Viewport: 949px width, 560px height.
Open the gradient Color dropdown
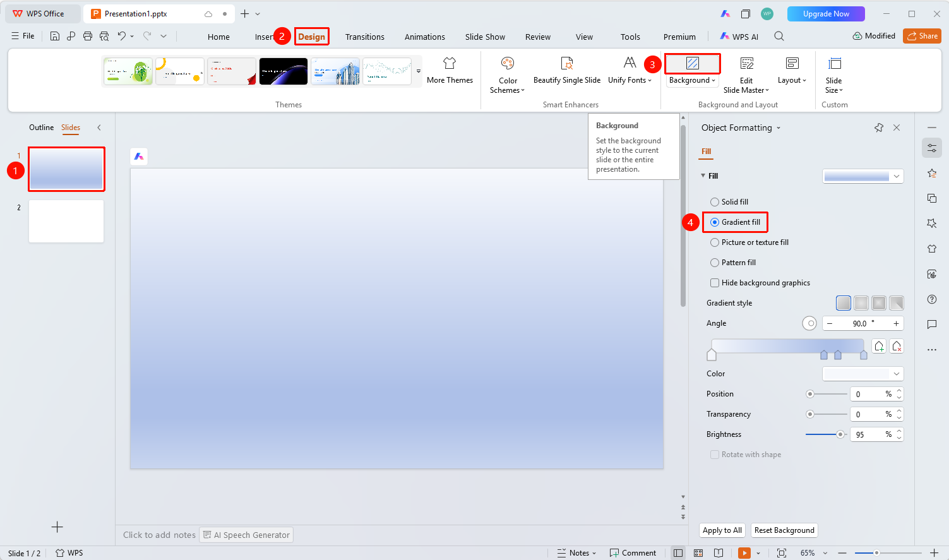(863, 374)
